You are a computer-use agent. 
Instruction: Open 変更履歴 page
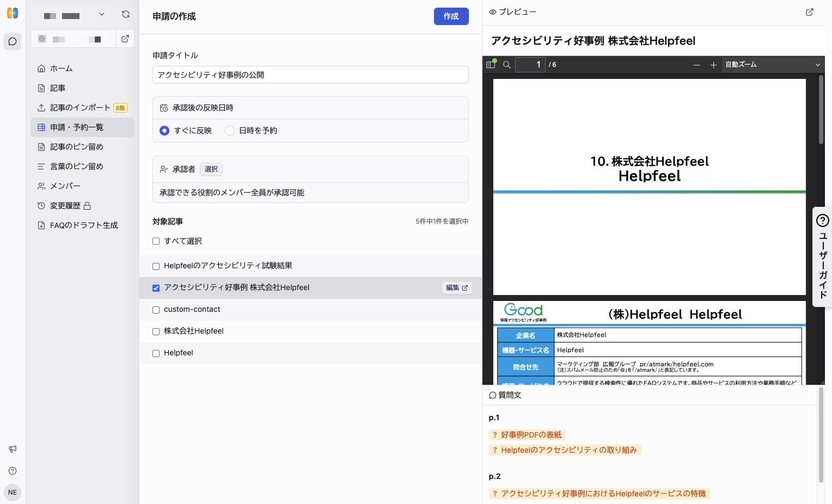(82, 206)
